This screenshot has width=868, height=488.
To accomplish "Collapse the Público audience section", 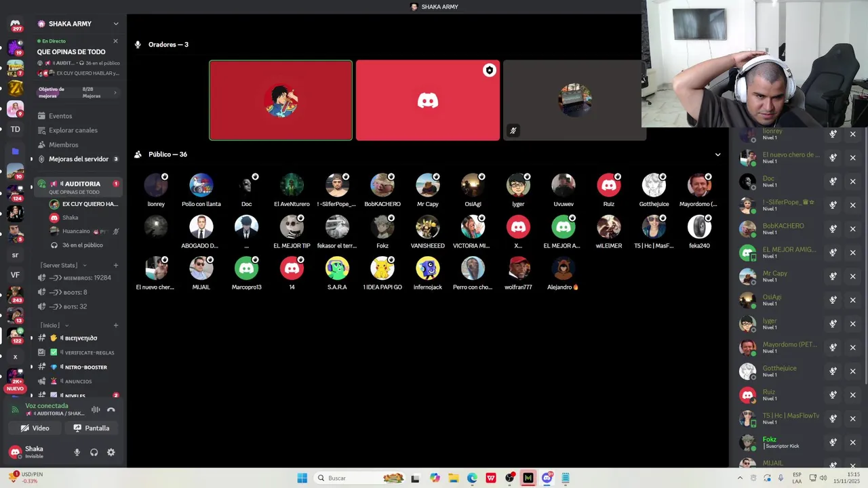I will point(717,155).
